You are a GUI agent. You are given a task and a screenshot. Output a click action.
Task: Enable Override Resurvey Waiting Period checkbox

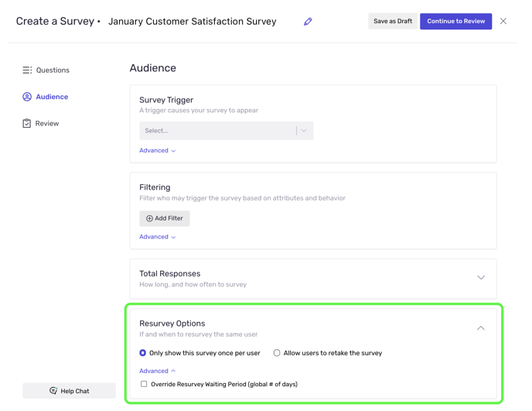144,384
